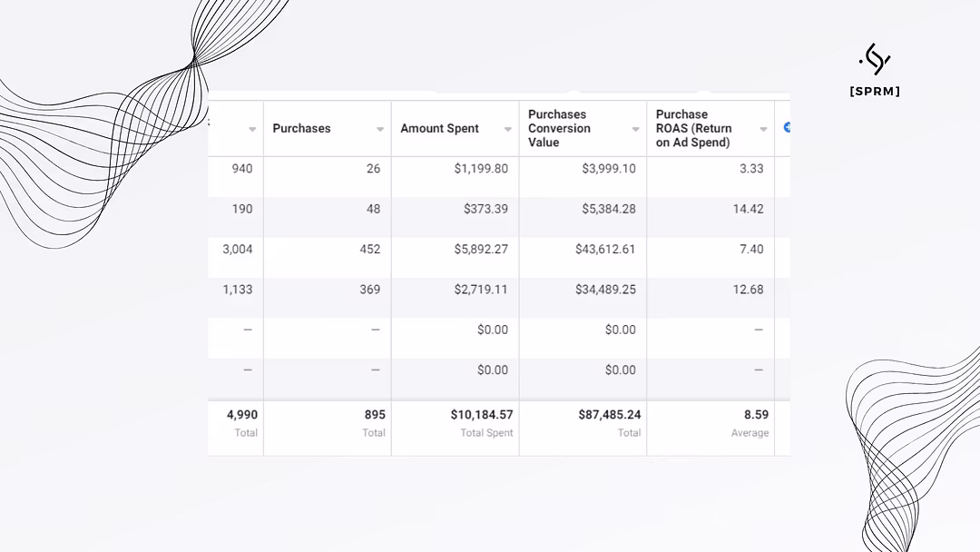Viewport: 980px width, 552px height.
Task: Click the $43,612.61 conversion value cell
Action: click(605, 250)
